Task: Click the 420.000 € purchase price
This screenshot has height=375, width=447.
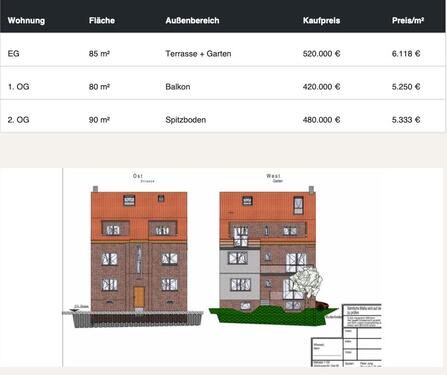Action: click(x=321, y=87)
